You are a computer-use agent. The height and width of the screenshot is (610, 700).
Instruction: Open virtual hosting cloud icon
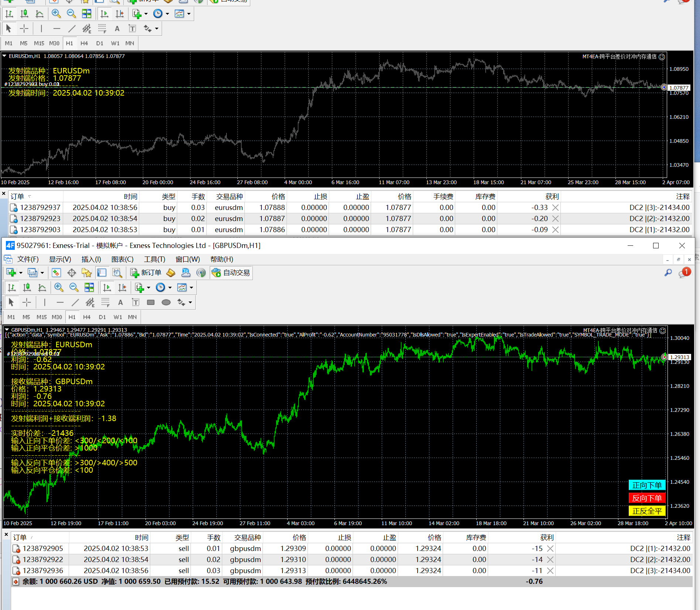point(186,273)
